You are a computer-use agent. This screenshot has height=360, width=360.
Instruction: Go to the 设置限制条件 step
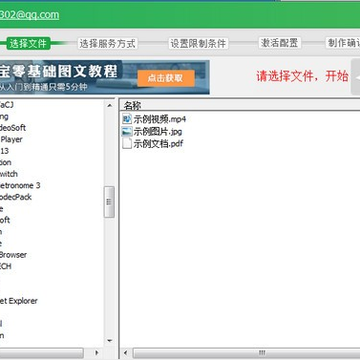[198, 43]
